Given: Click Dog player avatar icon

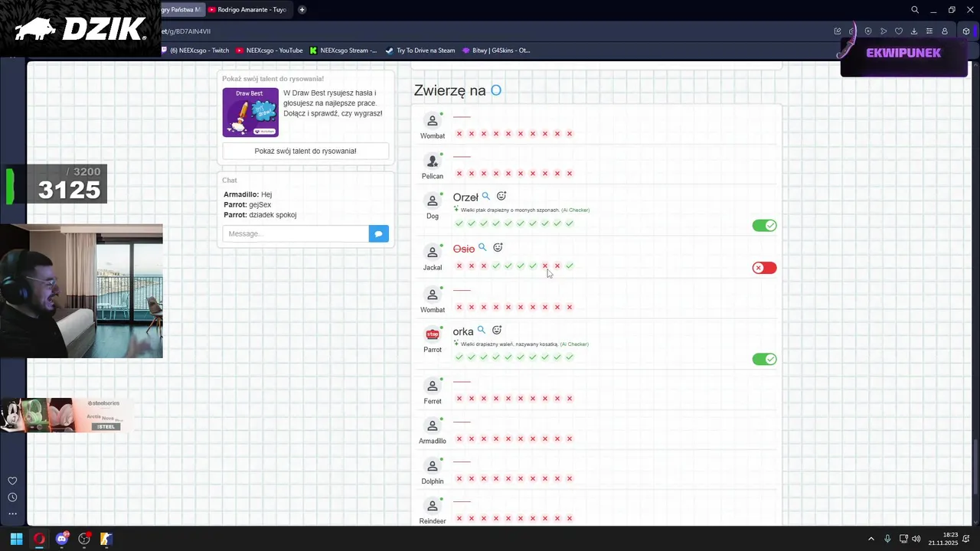Looking at the screenshot, I should 433,201.
